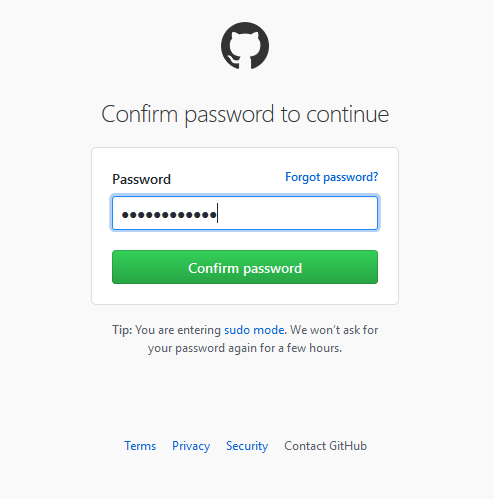The width and height of the screenshot is (494, 499).
Task: Open the Privacy footer link
Action: (191, 446)
